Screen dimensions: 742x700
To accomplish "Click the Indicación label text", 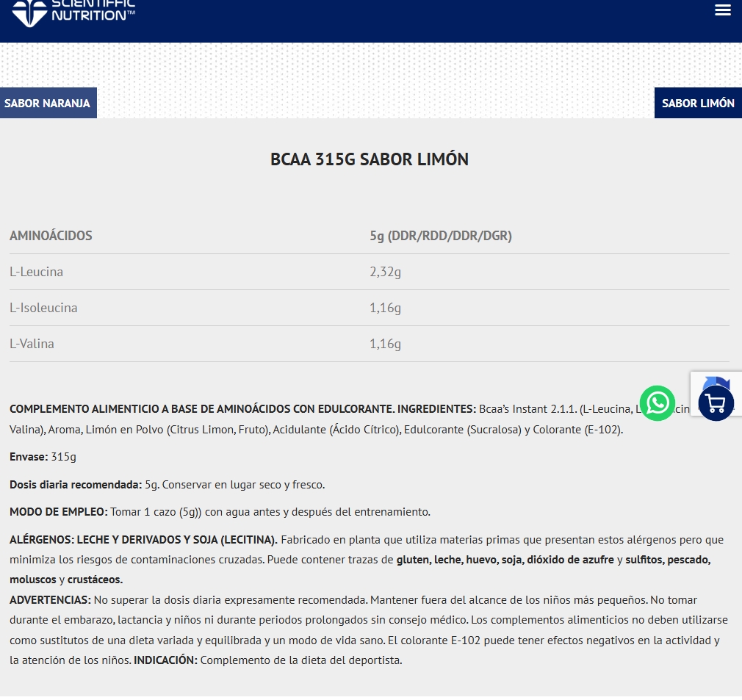I will click(x=165, y=660).
